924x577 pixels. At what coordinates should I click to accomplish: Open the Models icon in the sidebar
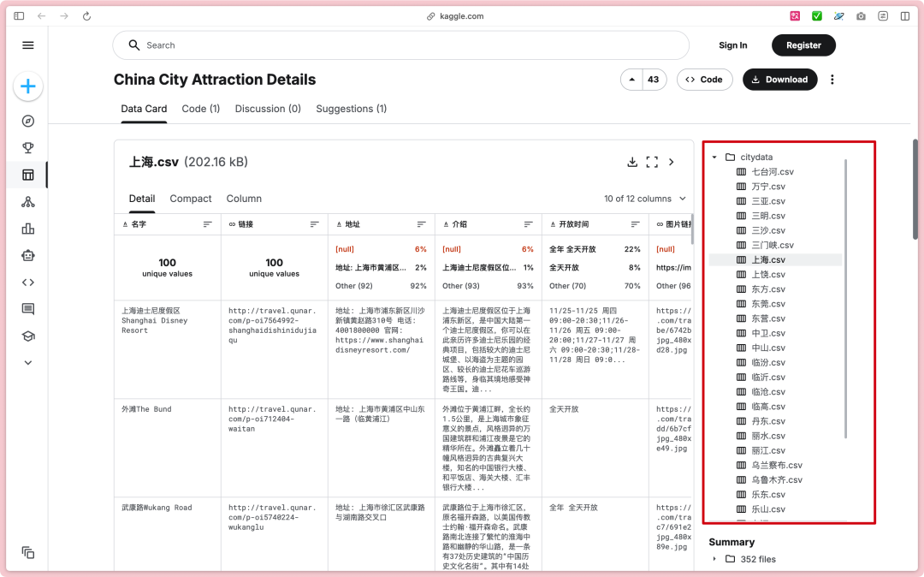[27, 200]
